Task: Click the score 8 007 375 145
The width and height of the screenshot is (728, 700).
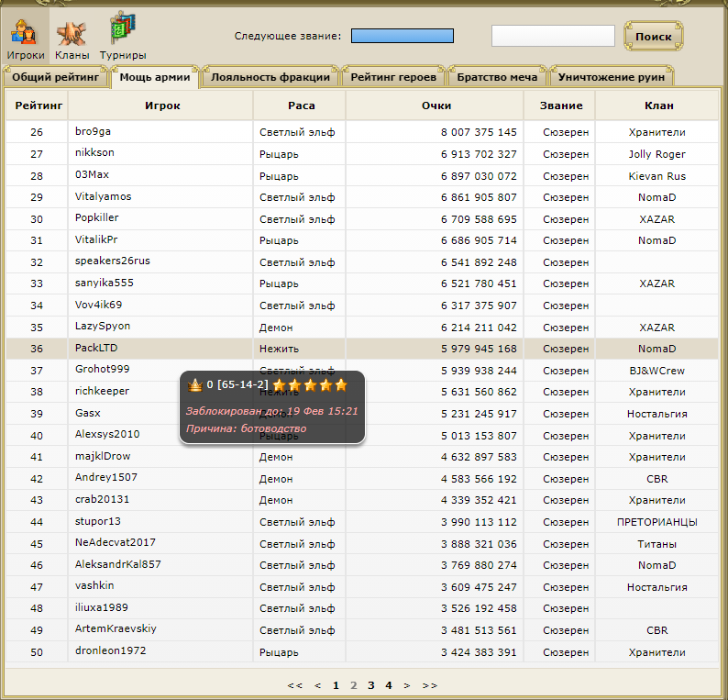Action: (479, 132)
